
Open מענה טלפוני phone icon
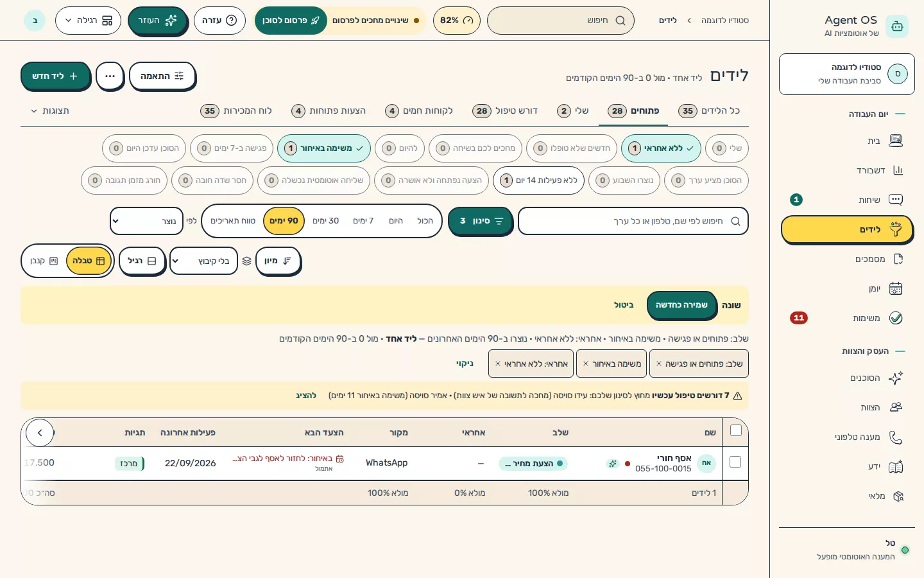click(x=896, y=437)
